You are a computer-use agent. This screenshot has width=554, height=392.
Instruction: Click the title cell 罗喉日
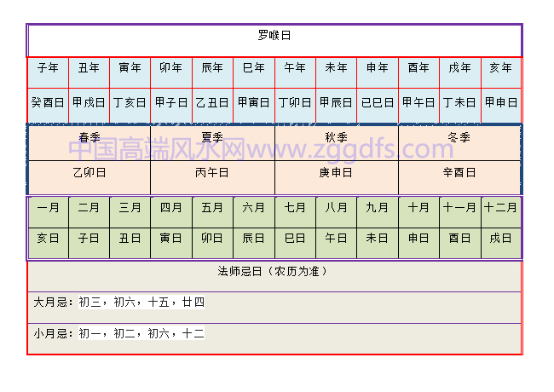(x=274, y=40)
